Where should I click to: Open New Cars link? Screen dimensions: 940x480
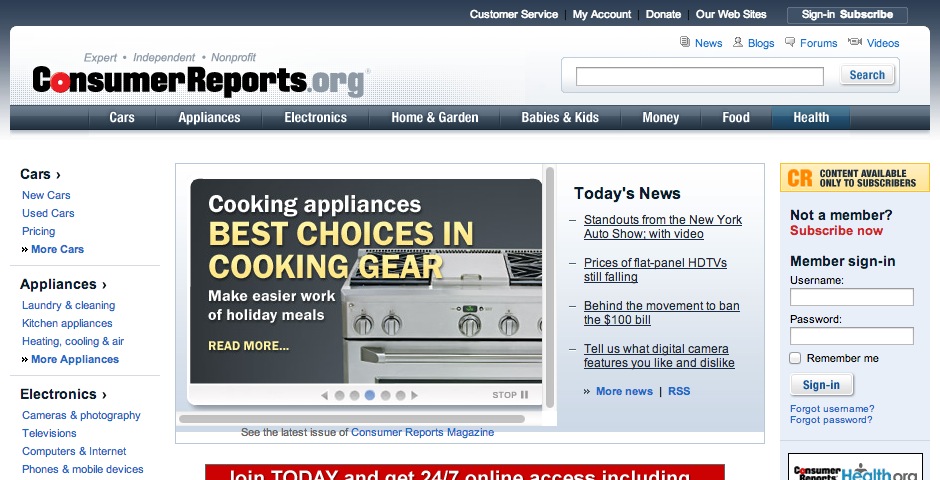[46, 195]
